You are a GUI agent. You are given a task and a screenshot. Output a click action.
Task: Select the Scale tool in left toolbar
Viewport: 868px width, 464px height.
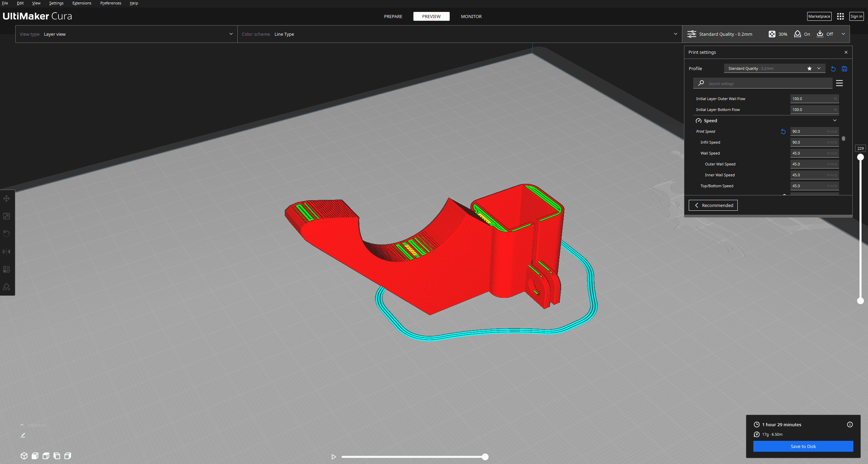point(6,216)
